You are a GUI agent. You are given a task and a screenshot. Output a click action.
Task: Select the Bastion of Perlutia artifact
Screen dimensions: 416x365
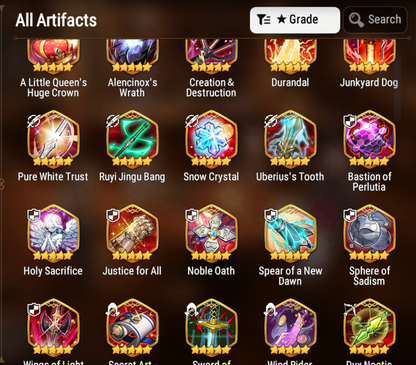point(369,139)
